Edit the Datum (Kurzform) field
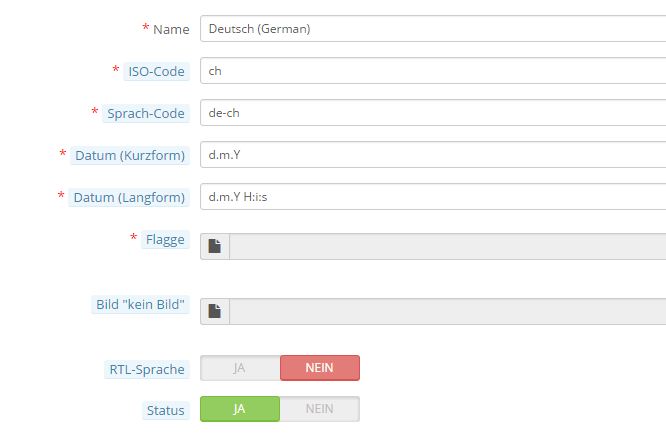666x441 pixels. tap(432, 155)
